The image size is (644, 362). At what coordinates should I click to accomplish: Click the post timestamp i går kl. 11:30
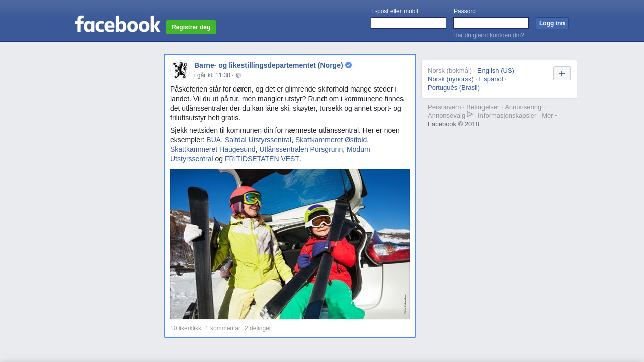(x=212, y=76)
